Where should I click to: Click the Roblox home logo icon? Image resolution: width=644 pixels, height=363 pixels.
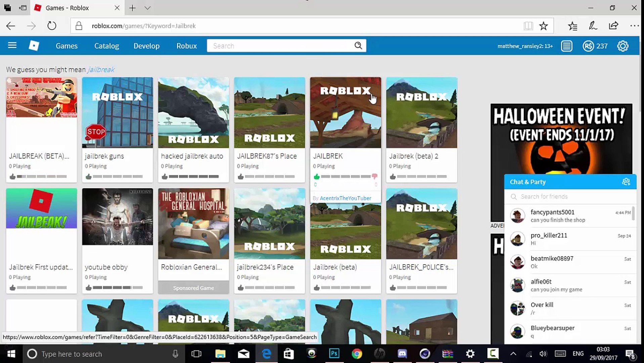(x=34, y=45)
